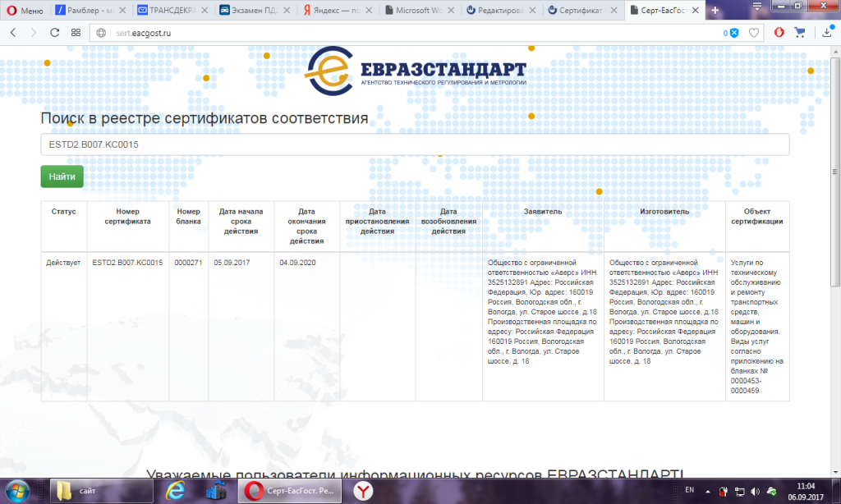
Task: Open the Opera Меню button
Action: tap(25, 10)
